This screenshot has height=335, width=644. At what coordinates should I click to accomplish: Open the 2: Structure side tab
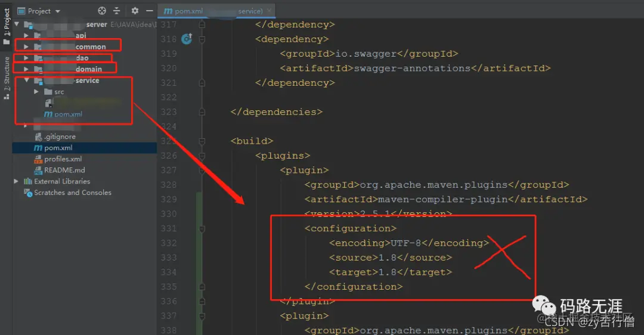(x=6, y=78)
